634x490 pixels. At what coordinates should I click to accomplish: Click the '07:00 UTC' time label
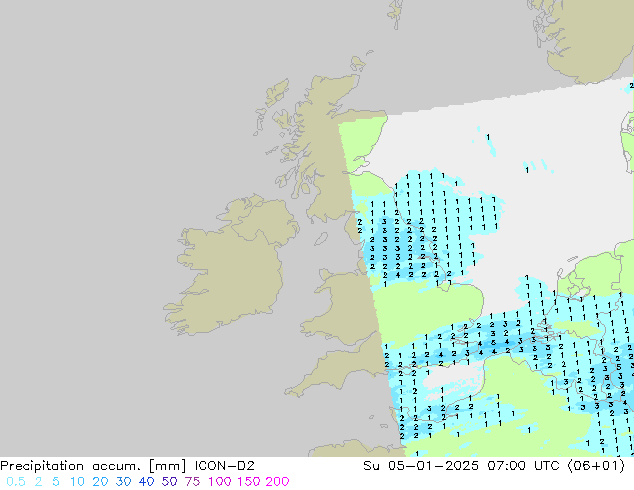point(523,466)
